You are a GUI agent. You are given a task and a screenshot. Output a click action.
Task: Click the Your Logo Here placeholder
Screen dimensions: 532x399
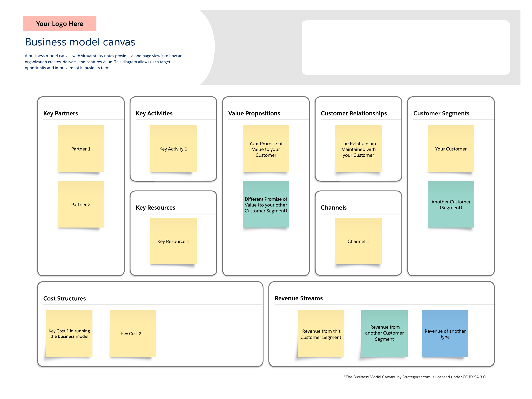coord(59,23)
